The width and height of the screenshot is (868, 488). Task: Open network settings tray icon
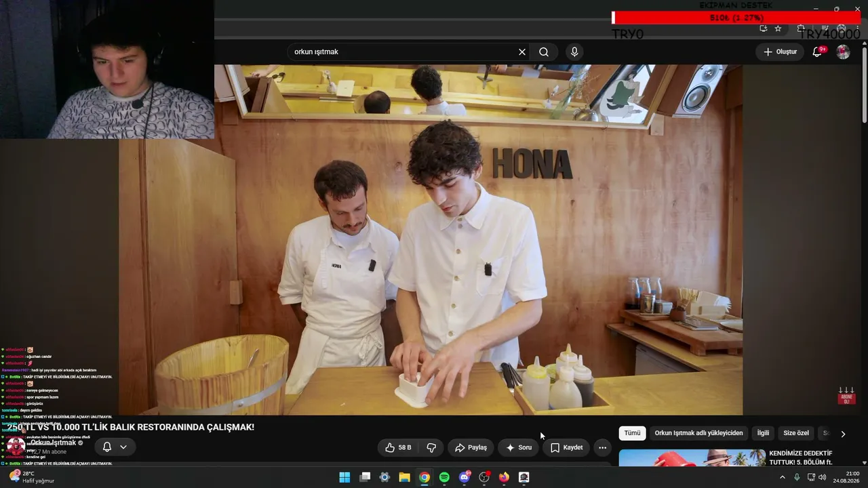pos(811,477)
